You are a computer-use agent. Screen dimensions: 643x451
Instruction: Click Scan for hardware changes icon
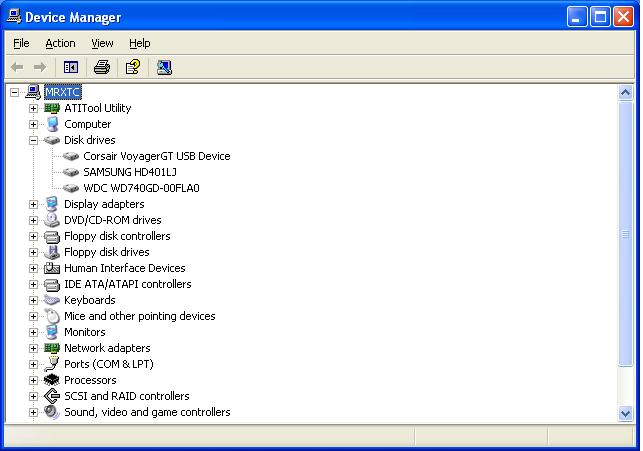(x=164, y=67)
